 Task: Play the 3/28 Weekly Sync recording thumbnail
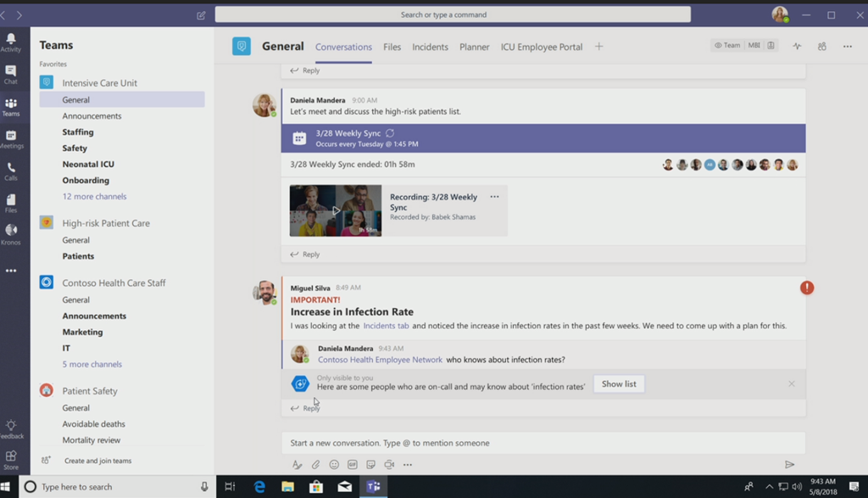[x=336, y=210]
